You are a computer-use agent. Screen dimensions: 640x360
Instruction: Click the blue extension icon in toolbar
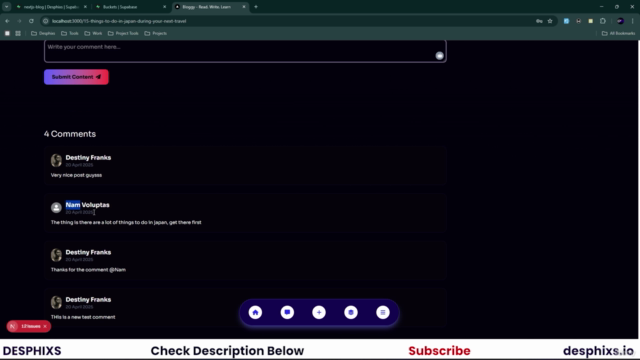pos(566,21)
